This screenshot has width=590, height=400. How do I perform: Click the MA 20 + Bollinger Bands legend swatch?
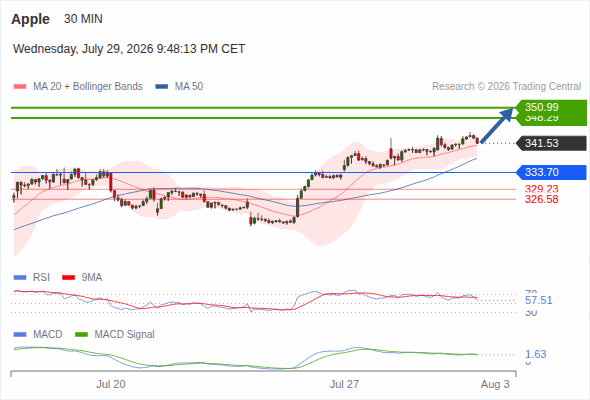click(x=20, y=87)
